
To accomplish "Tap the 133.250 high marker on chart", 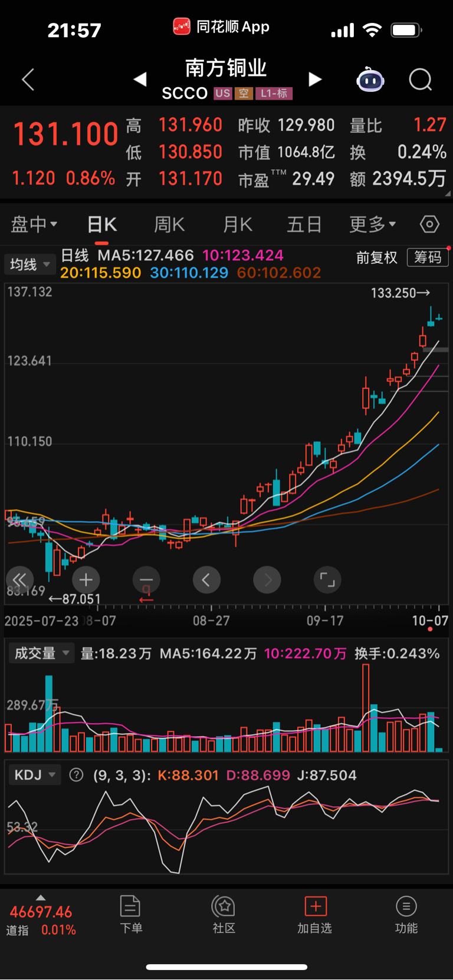I will [401, 293].
